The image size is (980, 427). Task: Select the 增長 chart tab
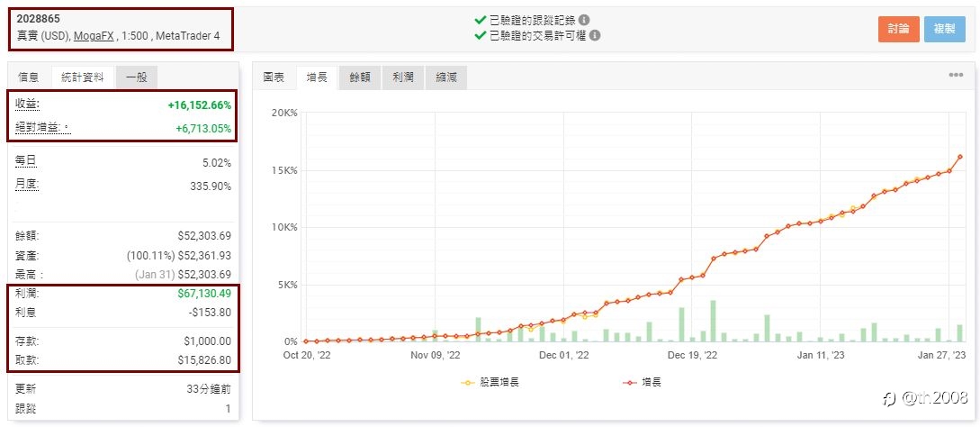(x=317, y=77)
